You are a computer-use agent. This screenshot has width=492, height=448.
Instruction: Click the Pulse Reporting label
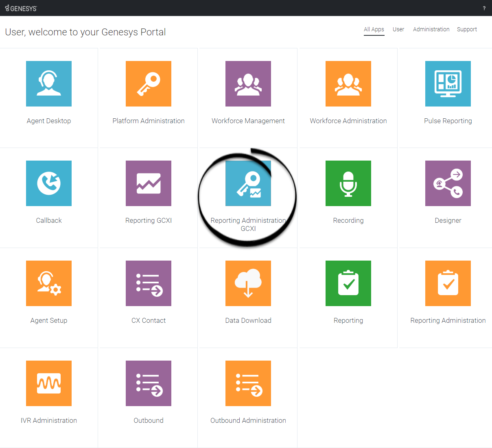coord(448,121)
